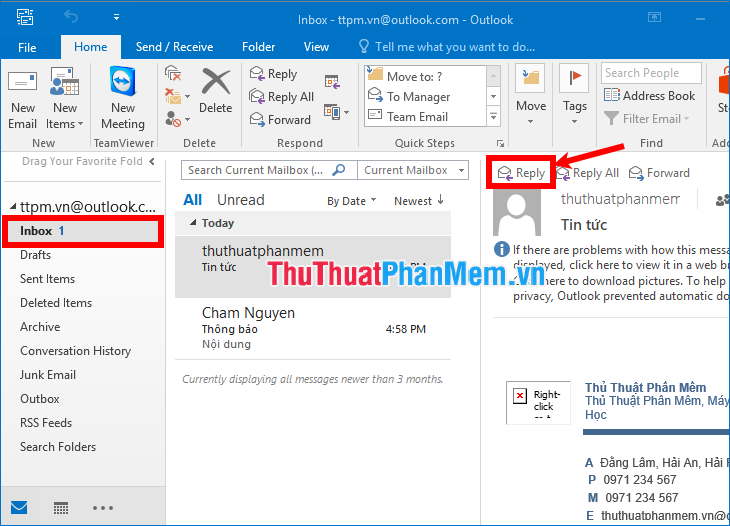
Task: Click the Mail envelope navigation icon
Action: tap(19, 507)
